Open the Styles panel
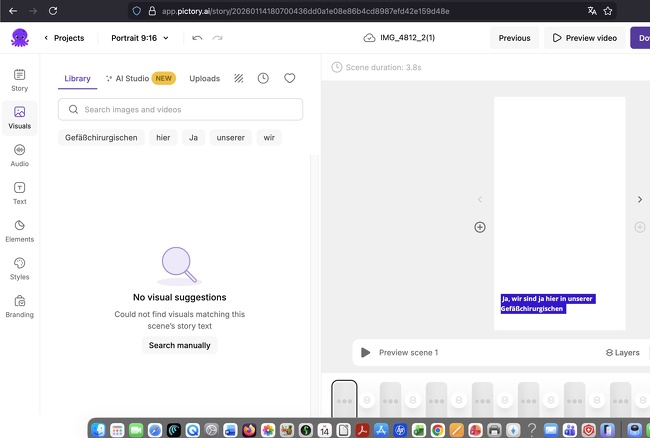The width and height of the screenshot is (650, 438). (20, 268)
